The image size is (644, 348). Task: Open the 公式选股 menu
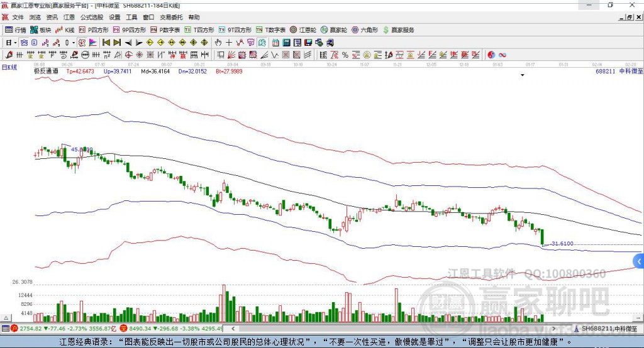[x=92, y=17]
